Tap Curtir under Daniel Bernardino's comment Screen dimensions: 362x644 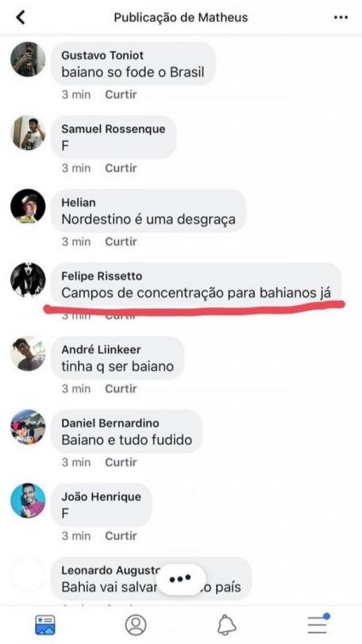click(121, 462)
